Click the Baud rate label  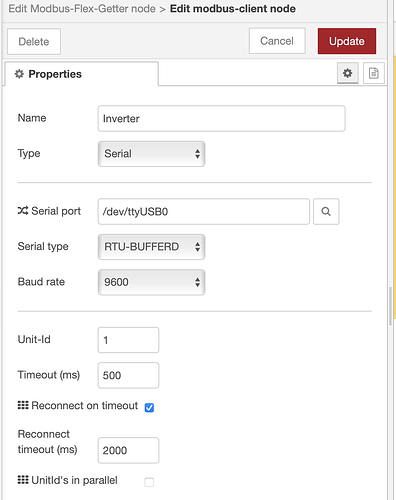point(41,282)
